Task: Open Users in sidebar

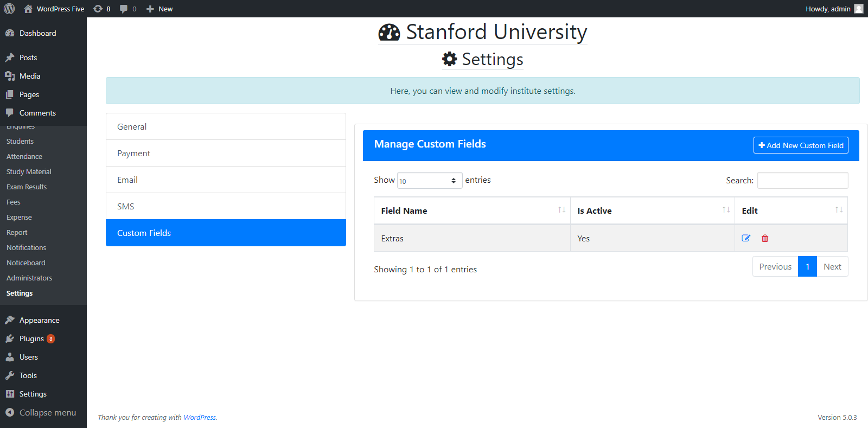Action: (x=29, y=357)
